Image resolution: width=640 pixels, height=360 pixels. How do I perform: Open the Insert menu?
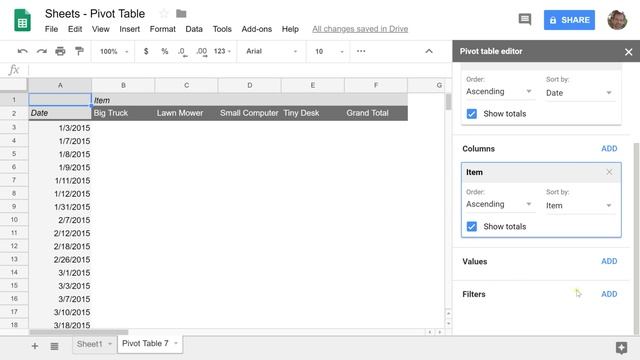129,29
